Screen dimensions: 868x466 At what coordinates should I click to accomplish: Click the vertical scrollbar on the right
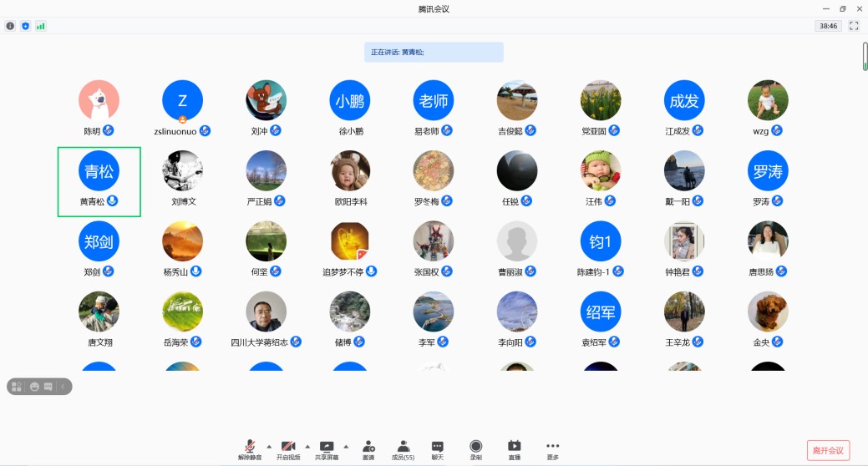[865, 56]
